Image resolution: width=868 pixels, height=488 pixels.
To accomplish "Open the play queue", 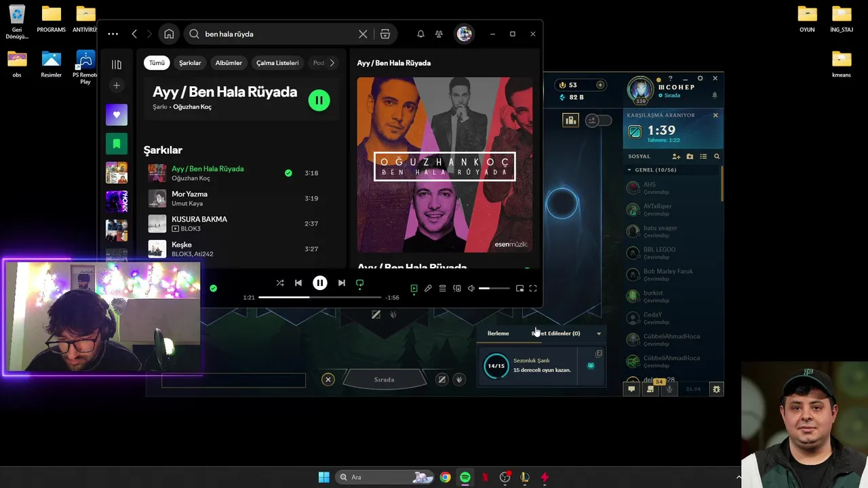I will pos(442,288).
